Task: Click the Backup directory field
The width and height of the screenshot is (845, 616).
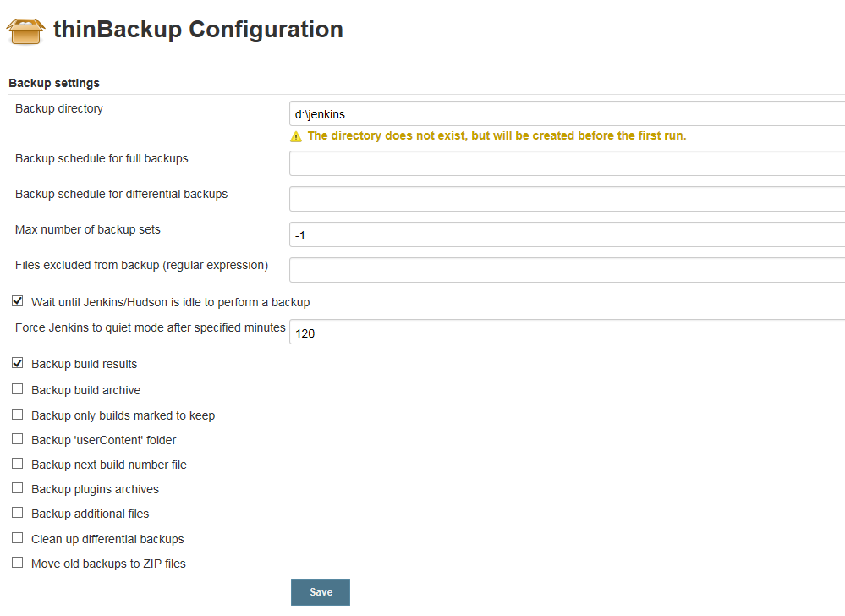Action: click(567, 113)
